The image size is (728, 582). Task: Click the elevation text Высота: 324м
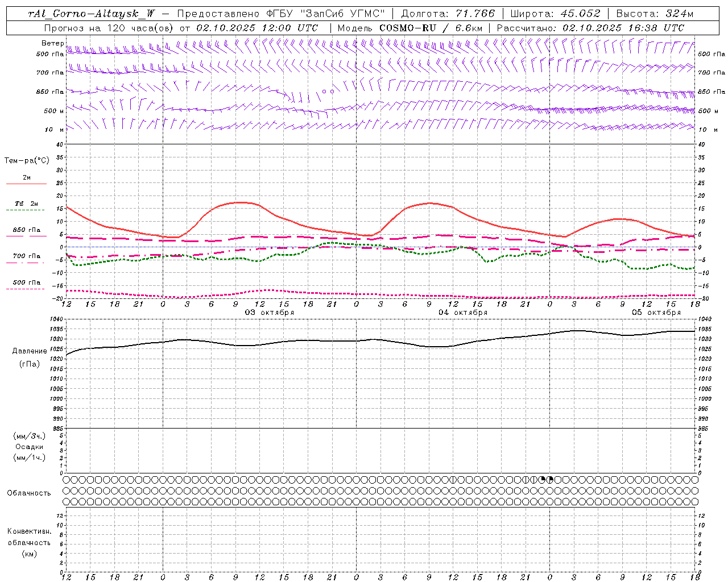point(655,14)
